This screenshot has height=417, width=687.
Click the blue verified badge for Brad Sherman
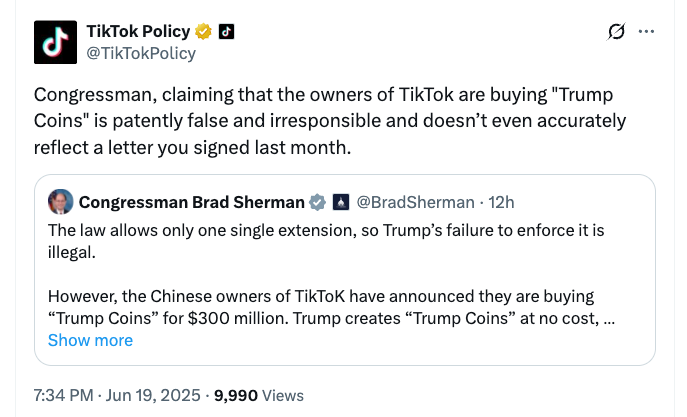[x=317, y=202]
